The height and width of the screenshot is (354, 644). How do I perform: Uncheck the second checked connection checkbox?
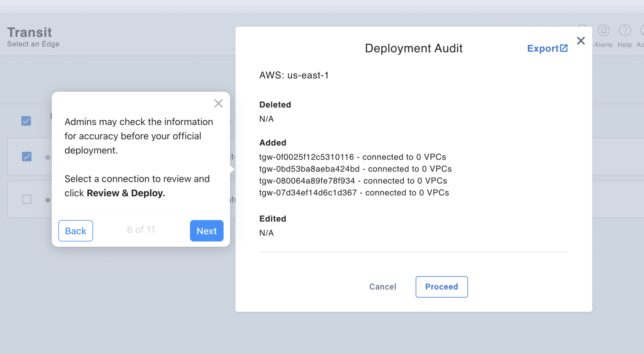[x=27, y=156]
